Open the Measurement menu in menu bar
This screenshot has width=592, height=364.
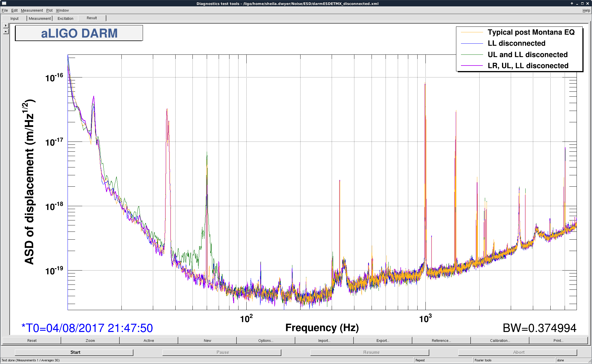click(x=32, y=10)
